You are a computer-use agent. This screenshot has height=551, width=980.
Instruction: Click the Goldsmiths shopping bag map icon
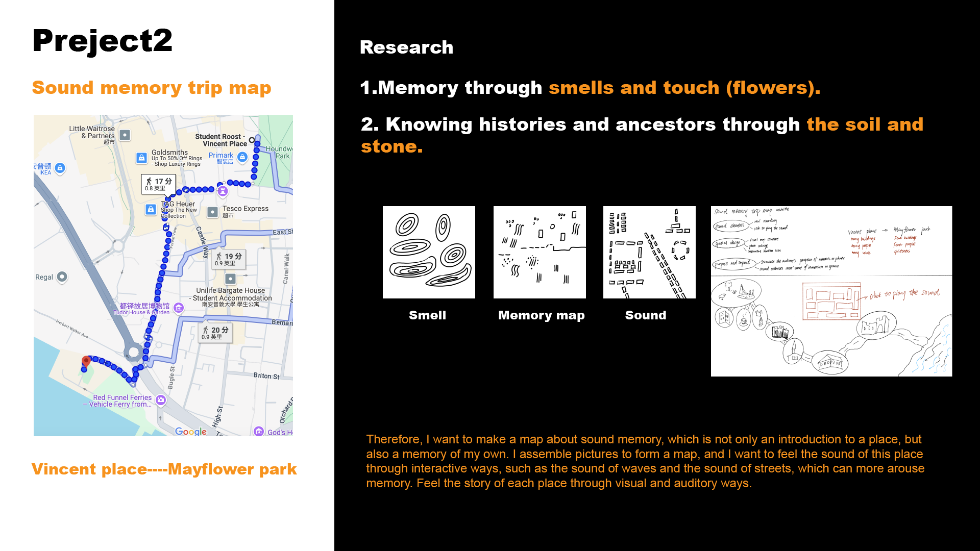142,158
